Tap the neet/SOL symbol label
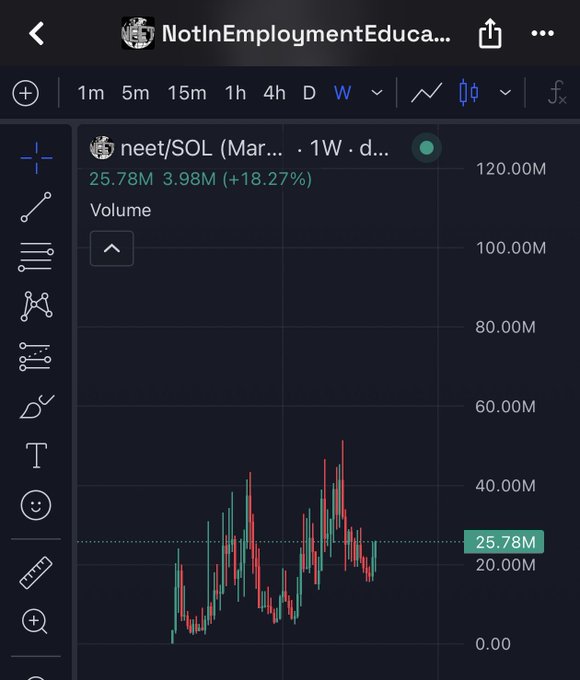Screen dimensions: 580x680 pyautogui.click(x=201, y=148)
